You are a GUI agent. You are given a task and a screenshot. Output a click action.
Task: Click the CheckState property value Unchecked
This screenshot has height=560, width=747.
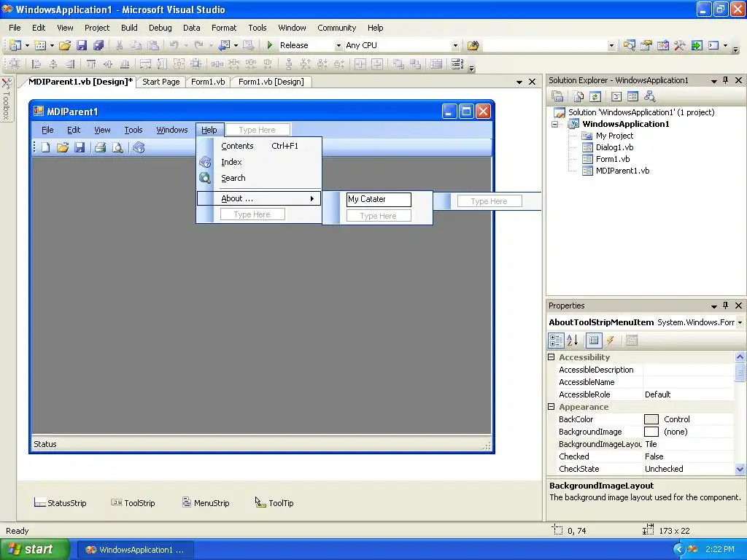pyautogui.click(x=689, y=469)
